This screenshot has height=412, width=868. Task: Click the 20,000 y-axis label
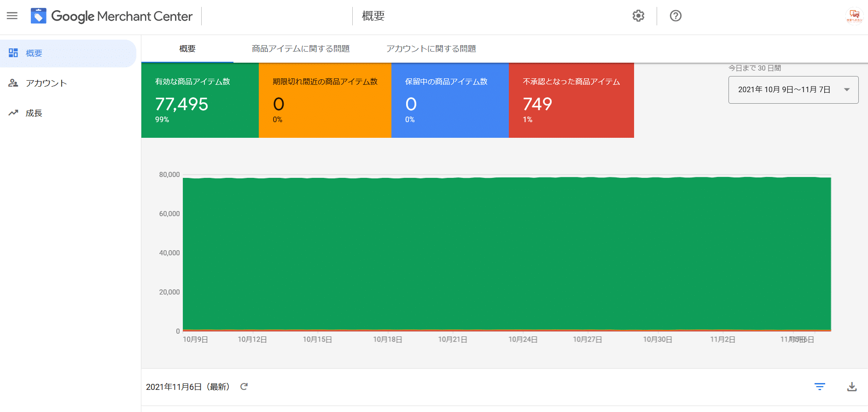tap(169, 292)
